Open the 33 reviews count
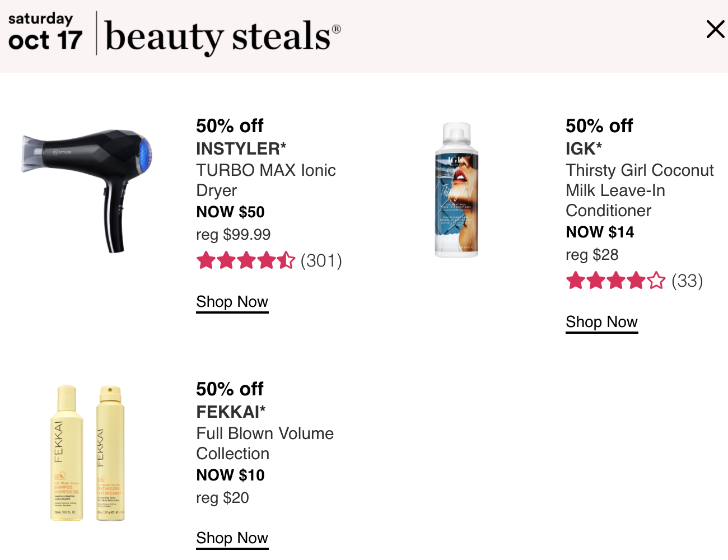728x560 pixels. (687, 281)
